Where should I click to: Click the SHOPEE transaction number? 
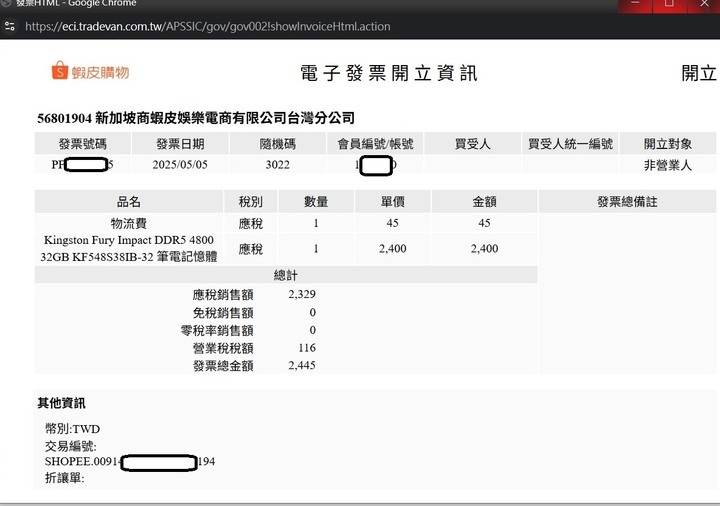point(130,462)
